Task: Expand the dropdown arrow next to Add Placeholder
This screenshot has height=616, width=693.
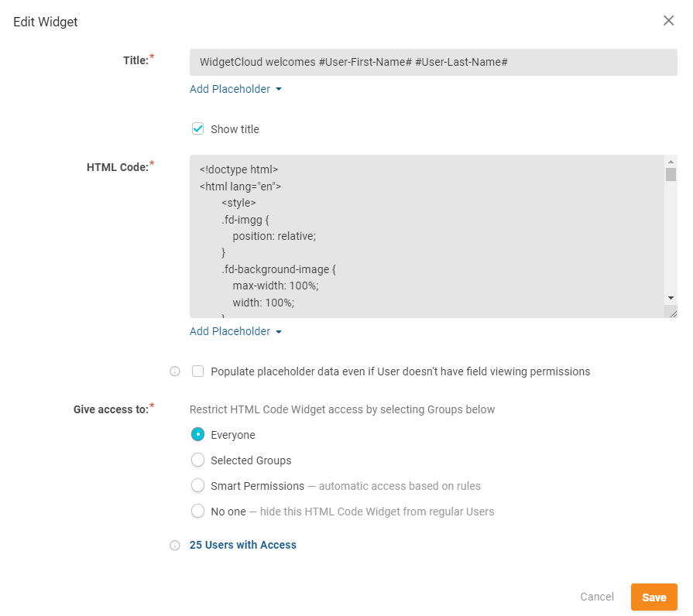Action: pos(280,89)
